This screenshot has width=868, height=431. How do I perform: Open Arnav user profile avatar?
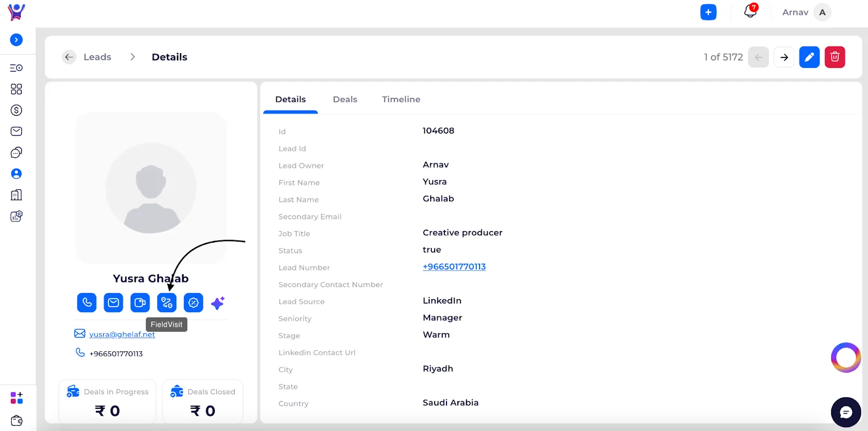click(822, 12)
